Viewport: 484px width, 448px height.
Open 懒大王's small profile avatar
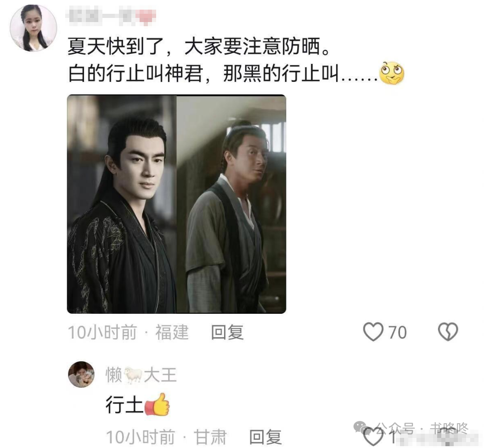click(81, 374)
